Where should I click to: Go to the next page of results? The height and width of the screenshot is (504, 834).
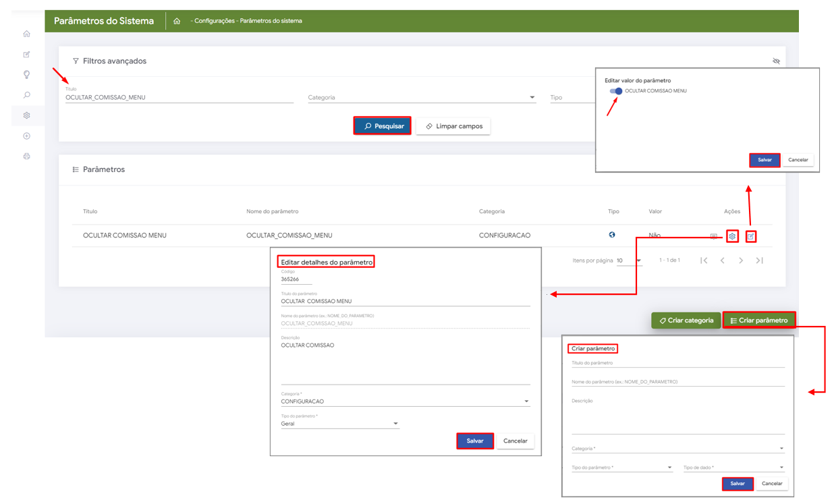point(741,260)
